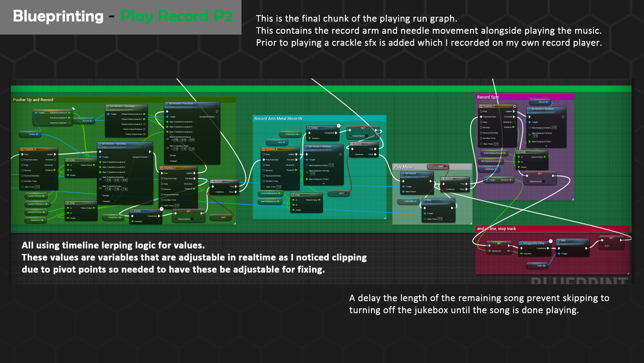Expand the advanced pins chevron in Record Spin's rotation node
Image resolution: width=644 pixels, height=363 pixels.
[546, 146]
